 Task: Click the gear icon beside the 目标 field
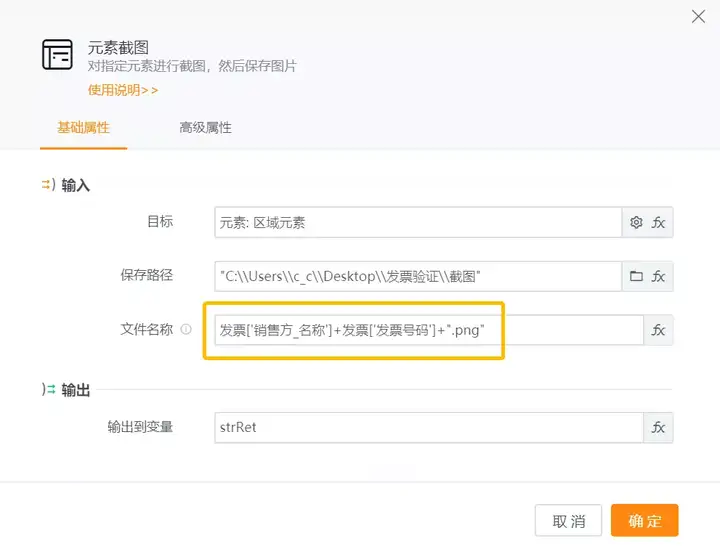[x=636, y=223]
